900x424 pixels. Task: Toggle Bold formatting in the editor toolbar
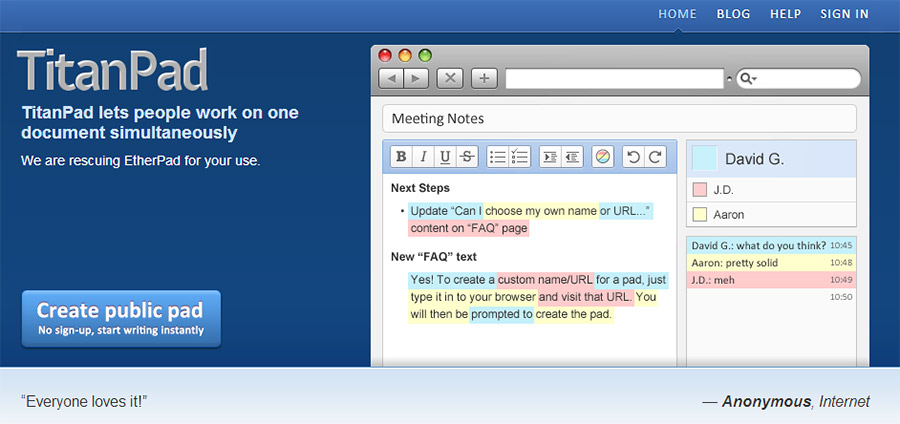(401, 157)
